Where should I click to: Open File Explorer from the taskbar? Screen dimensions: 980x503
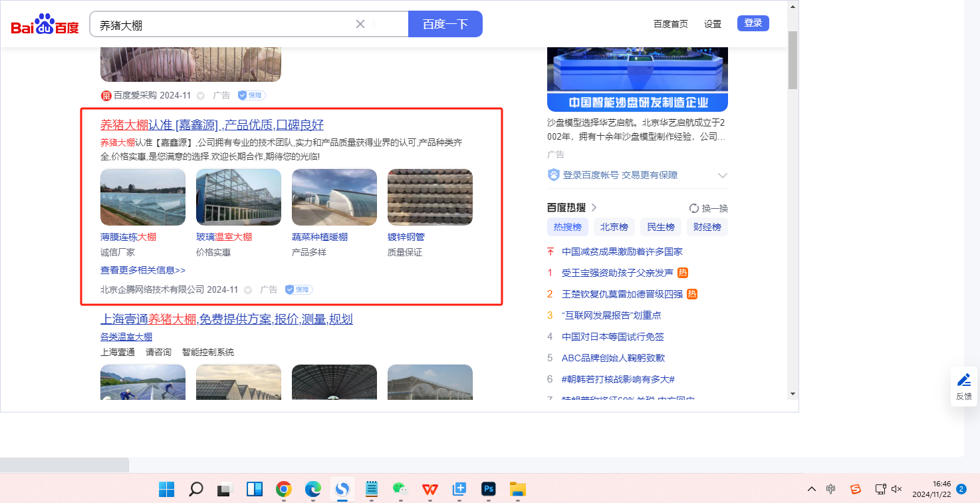pos(518,490)
